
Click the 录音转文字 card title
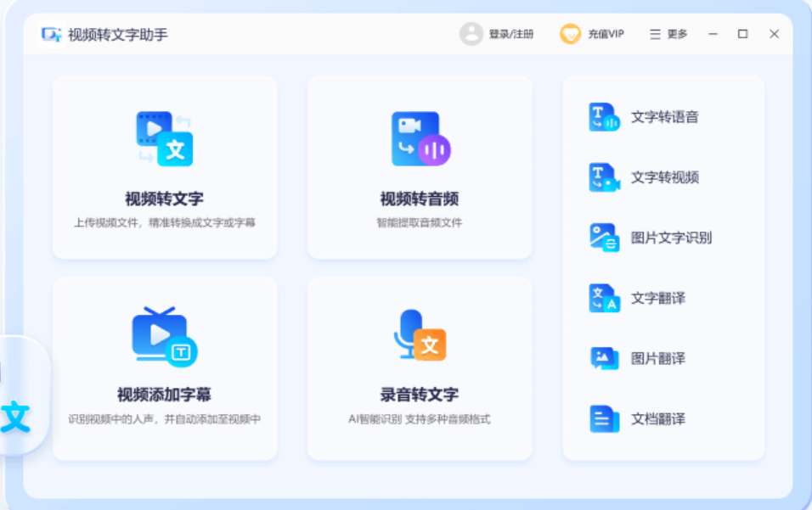(x=420, y=394)
